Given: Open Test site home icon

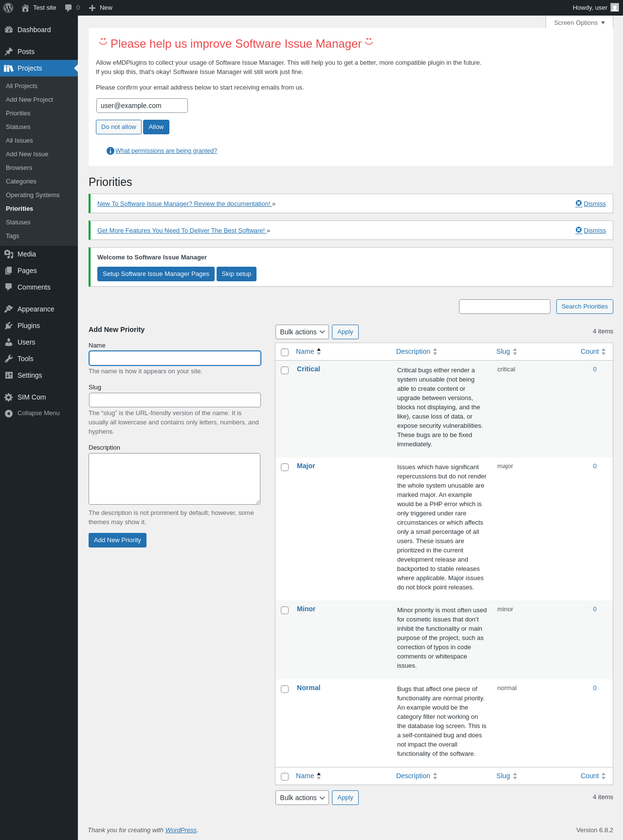Looking at the screenshot, I should [25, 8].
